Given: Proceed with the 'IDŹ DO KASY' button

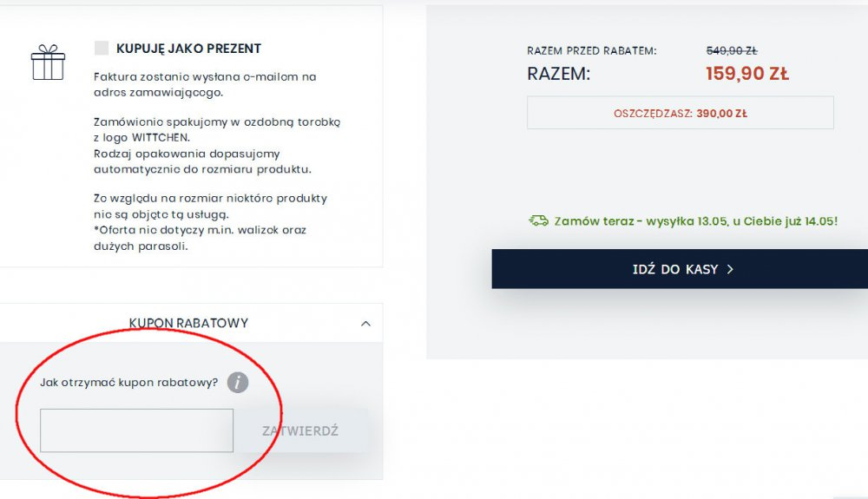Looking at the screenshot, I should (680, 269).
